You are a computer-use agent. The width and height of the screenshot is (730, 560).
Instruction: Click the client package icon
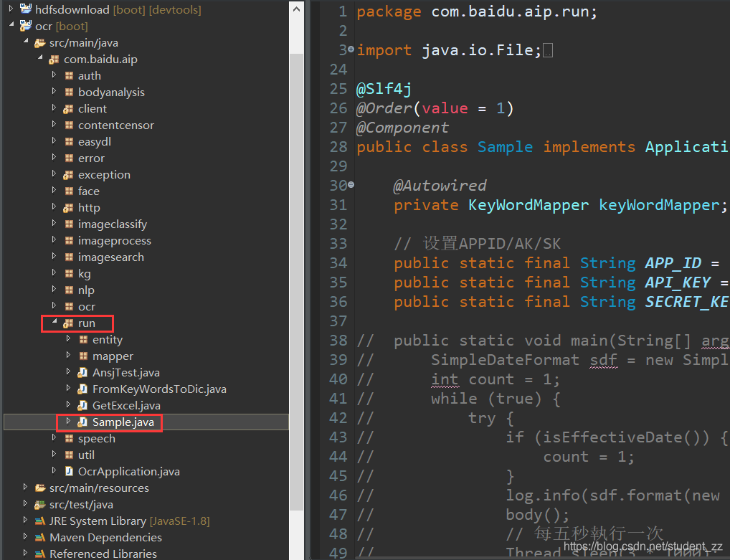(68, 108)
